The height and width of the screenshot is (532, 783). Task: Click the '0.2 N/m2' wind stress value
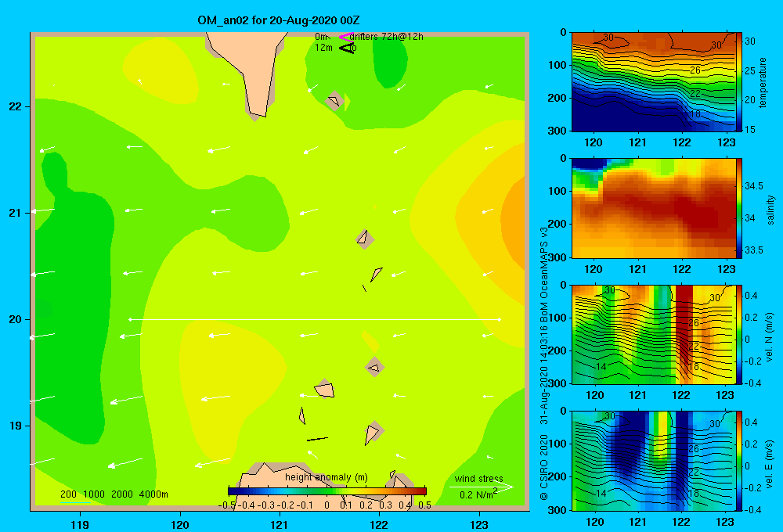(478, 494)
